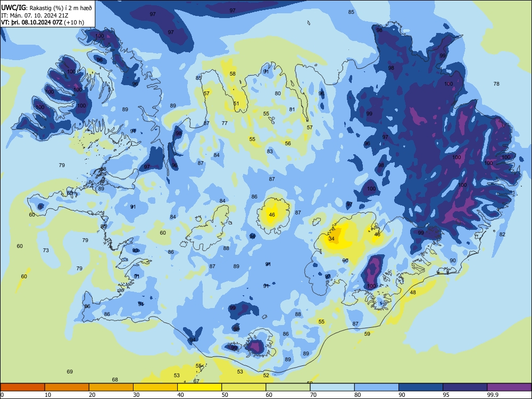Click the title 'UWC/IG: Rakastig (%) í 2 m hæð'
This screenshot has width=532, height=399.
click(47, 8)
